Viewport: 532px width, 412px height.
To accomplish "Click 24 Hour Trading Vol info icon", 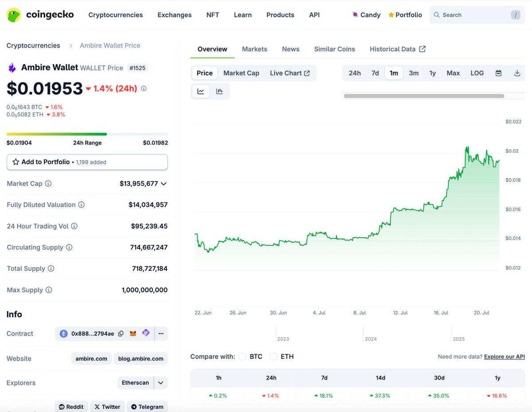I will click(74, 226).
